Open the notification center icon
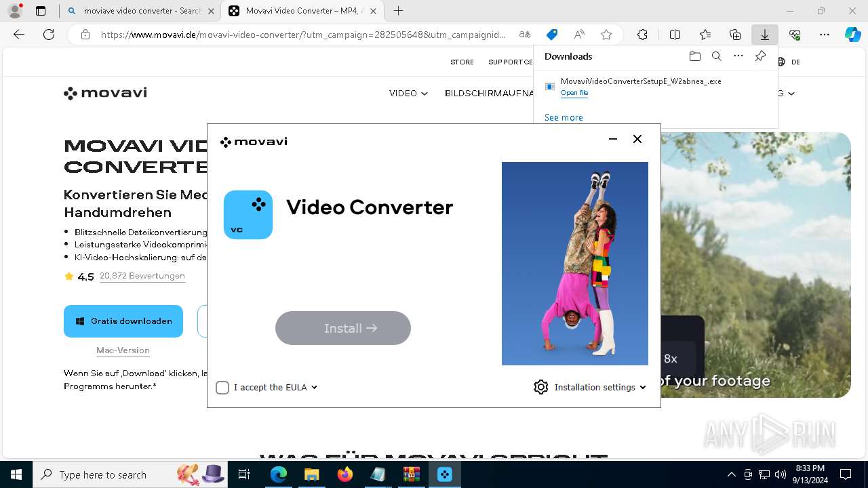The width and height of the screenshot is (868, 488). point(846,474)
